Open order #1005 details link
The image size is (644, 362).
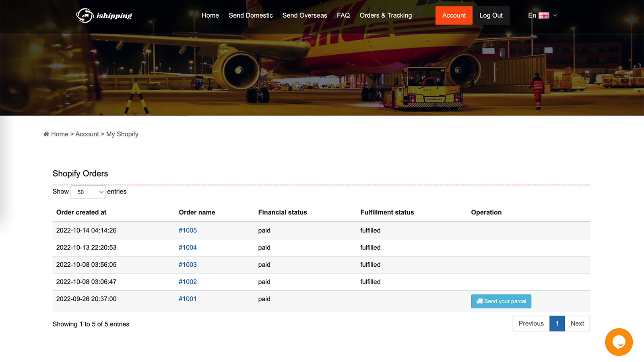click(x=188, y=230)
